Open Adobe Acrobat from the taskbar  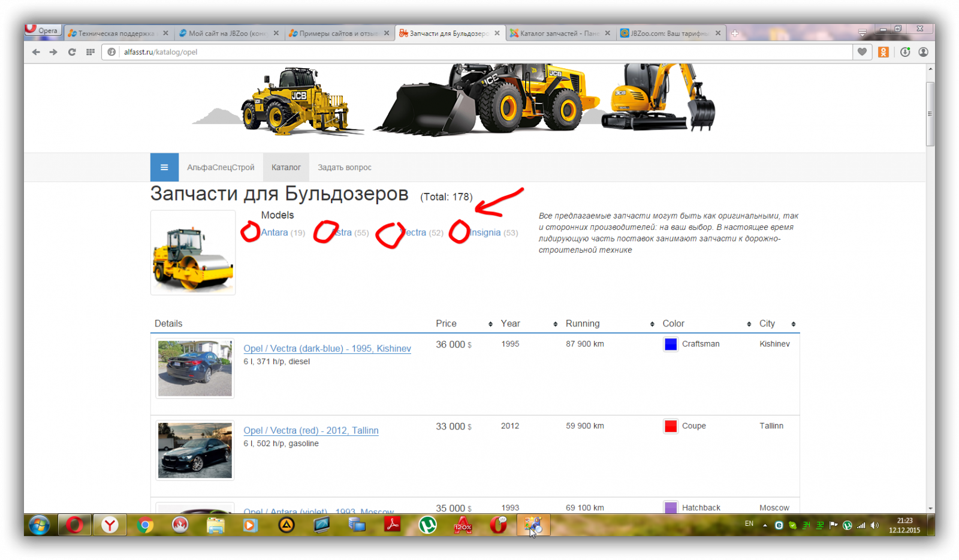pyautogui.click(x=392, y=525)
